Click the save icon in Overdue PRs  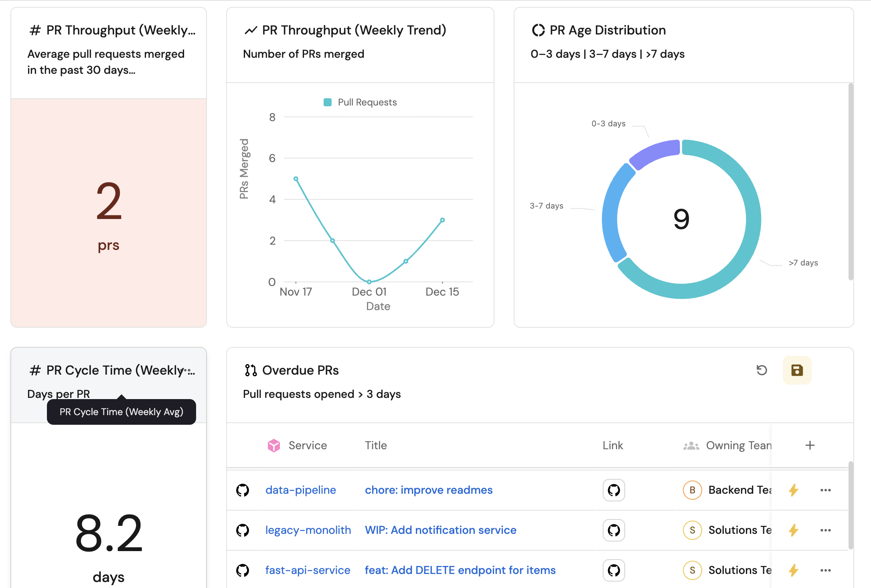click(x=797, y=370)
